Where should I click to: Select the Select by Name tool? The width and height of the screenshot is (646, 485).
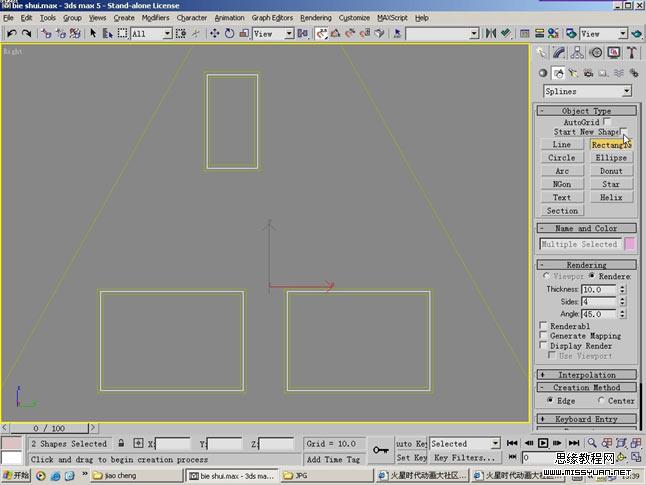pyautogui.click(x=108, y=33)
